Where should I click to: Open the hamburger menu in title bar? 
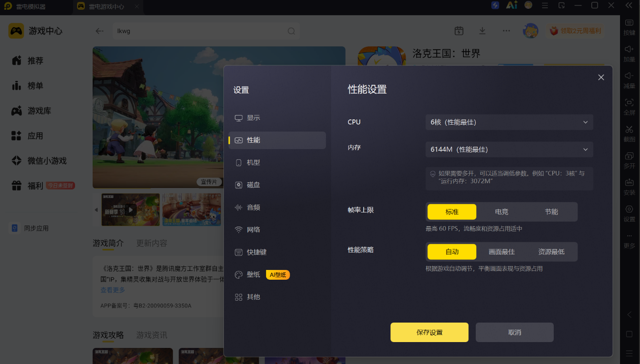[x=545, y=5]
